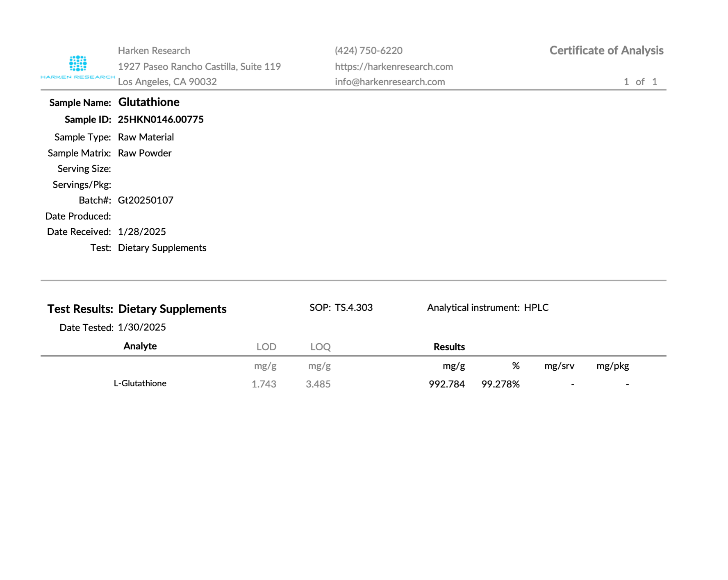Click the L-Glutathione analyte row label
The width and height of the screenshot is (728, 580).
click(140, 383)
